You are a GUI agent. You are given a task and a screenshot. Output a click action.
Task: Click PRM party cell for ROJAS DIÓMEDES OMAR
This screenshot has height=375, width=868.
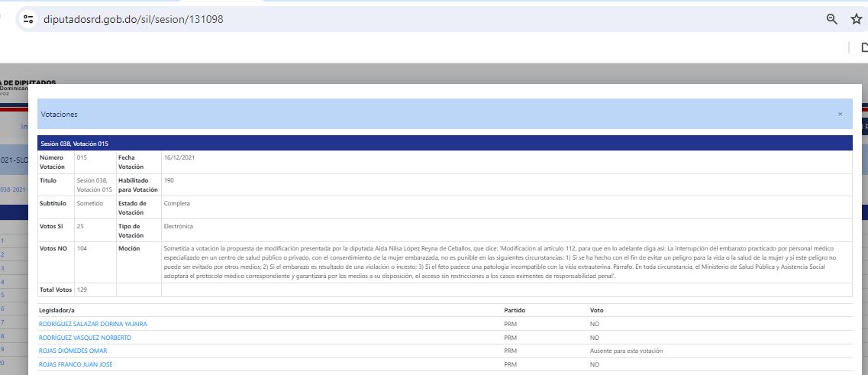tap(511, 351)
